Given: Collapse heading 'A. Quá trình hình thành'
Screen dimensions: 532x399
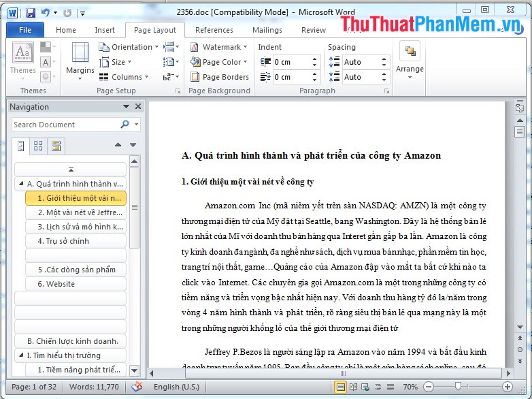Looking at the screenshot, I should 21,184.
